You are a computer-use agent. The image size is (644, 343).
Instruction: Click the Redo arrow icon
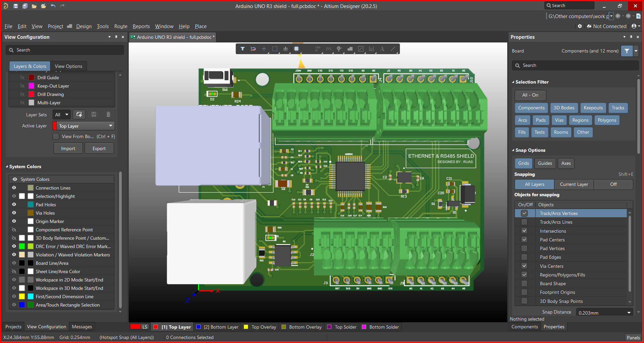[62, 6]
